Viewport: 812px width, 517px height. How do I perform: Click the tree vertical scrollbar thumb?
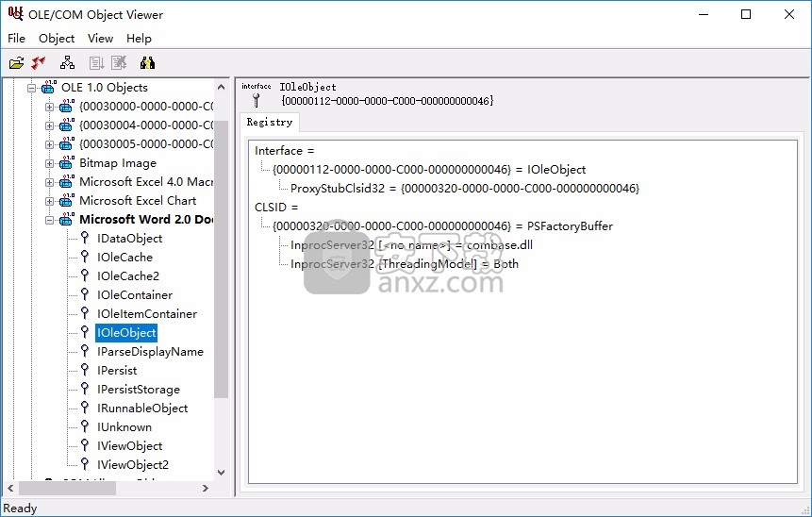(221, 259)
